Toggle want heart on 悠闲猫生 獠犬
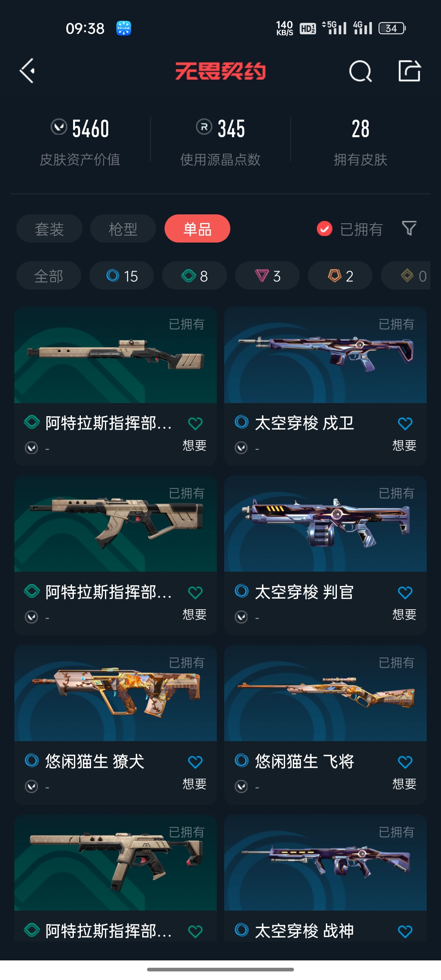Image resolution: width=441 pixels, height=980 pixels. (195, 762)
